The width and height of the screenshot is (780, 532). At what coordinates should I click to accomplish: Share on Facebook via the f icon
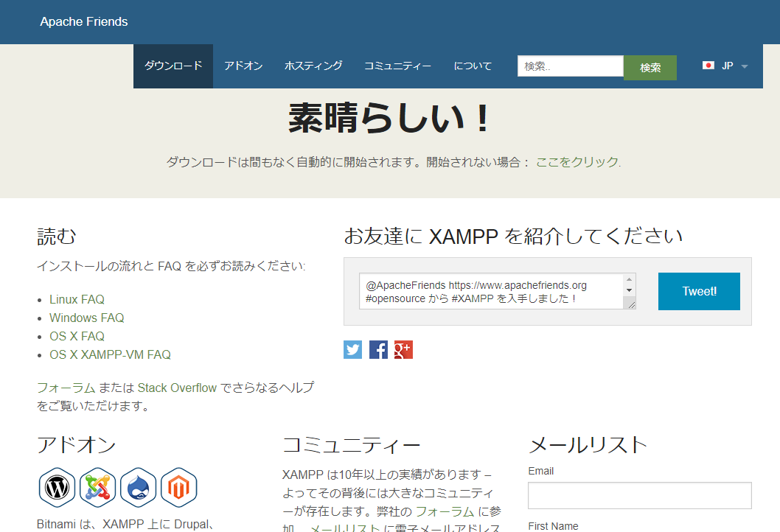coord(378,349)
